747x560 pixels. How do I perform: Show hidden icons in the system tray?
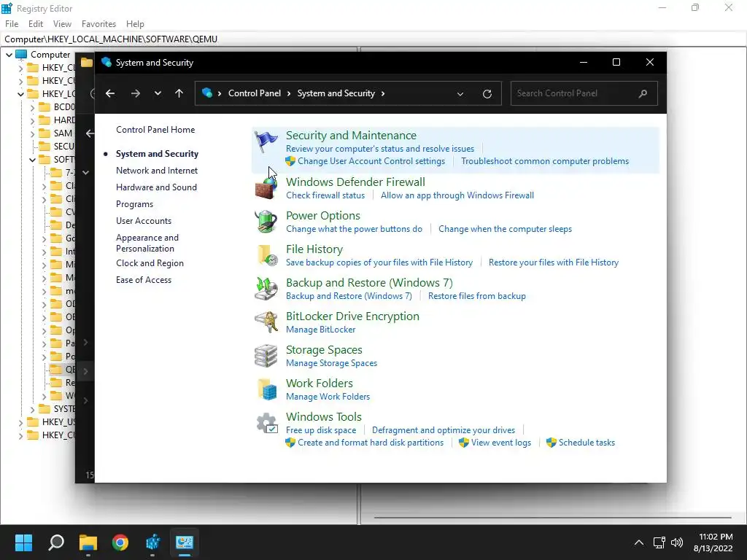tap(639, 542)
